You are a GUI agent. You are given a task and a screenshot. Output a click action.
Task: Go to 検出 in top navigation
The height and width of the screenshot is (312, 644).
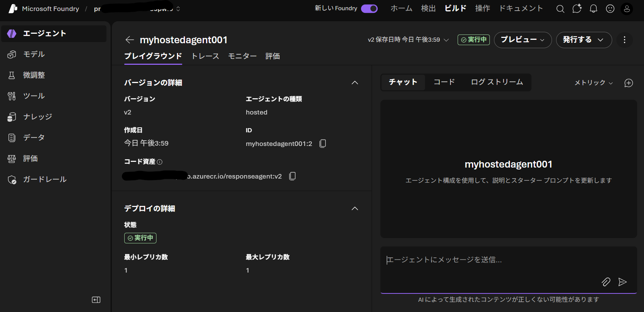click(428, 8)
